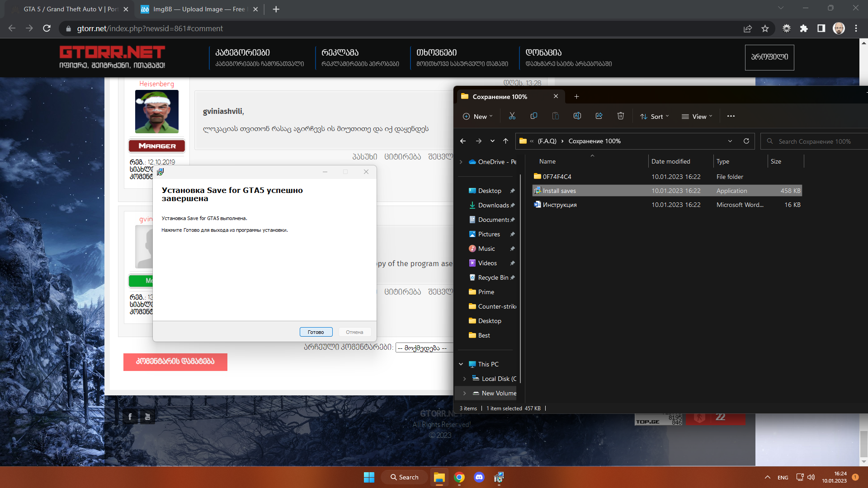Select the 0F74F4C4 folder
The width and height of the screenshot is (868, 488).
[667, 177]
